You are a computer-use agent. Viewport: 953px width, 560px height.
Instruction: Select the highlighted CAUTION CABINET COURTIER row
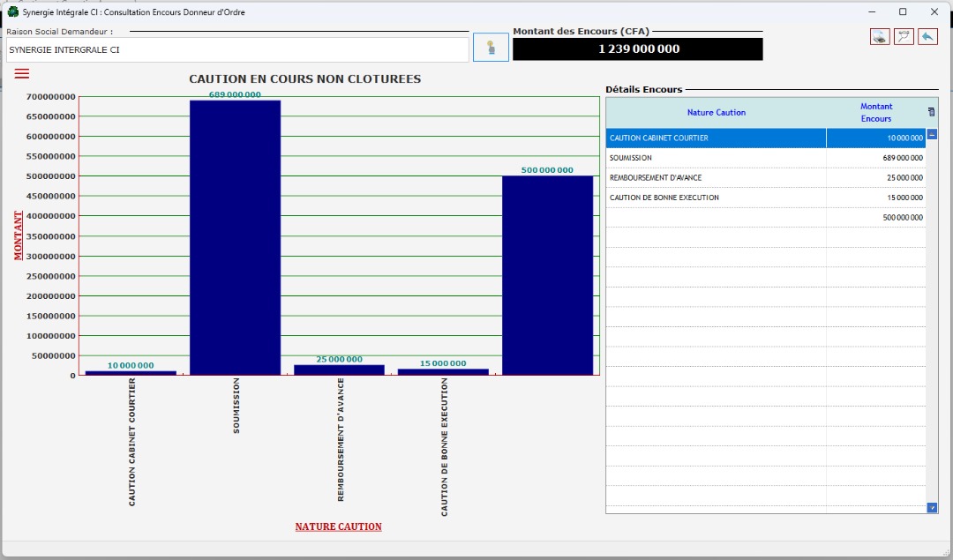716,138
